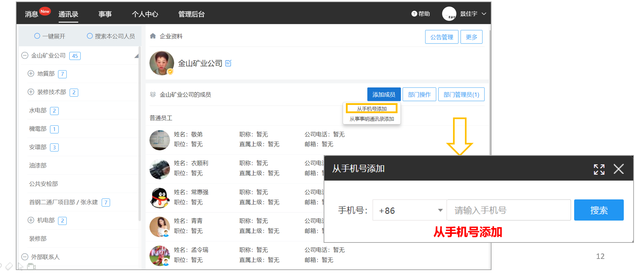
Task: Click members icon beside 金山矿业公司的成员
Action: coord(153,95)
